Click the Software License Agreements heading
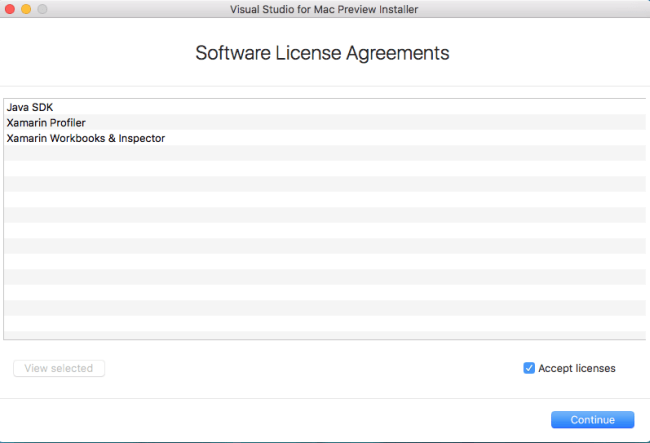 (x=322, y=53)
